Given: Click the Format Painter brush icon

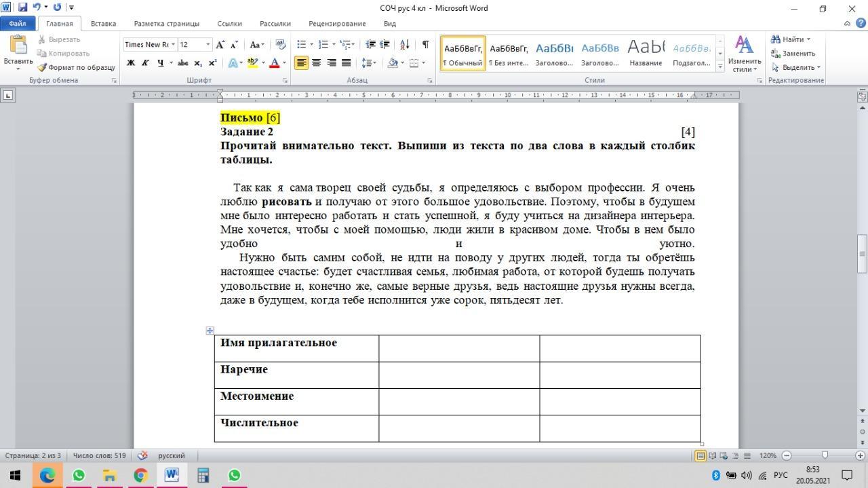Looking at the screenshot, I should [x=42, y=67].
